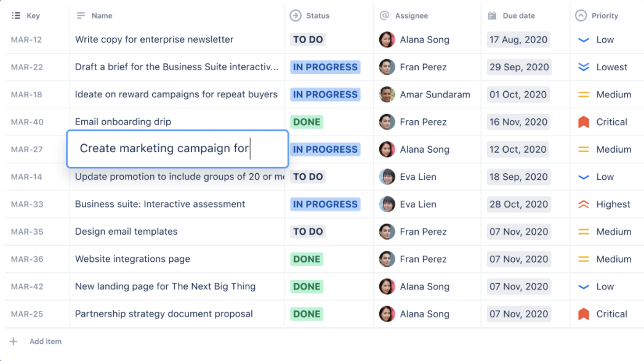
Task: Open the DONE status for MAR-42
Action: [306, 286]
